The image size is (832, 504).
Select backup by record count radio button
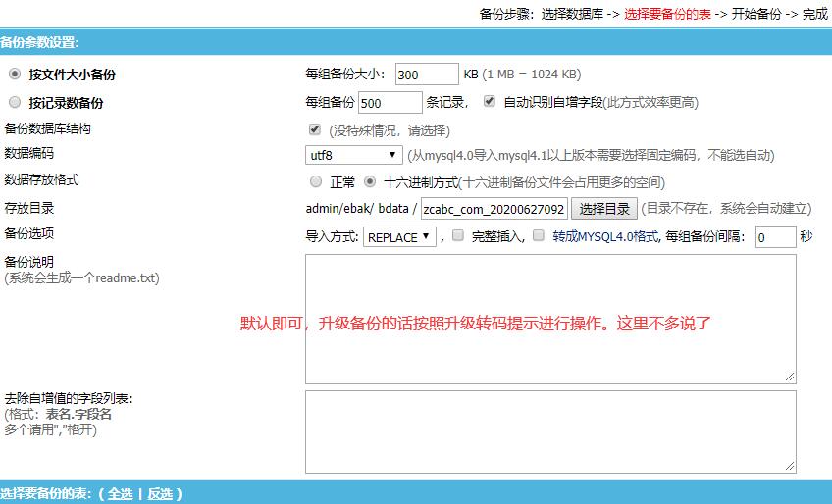point(14,102)
